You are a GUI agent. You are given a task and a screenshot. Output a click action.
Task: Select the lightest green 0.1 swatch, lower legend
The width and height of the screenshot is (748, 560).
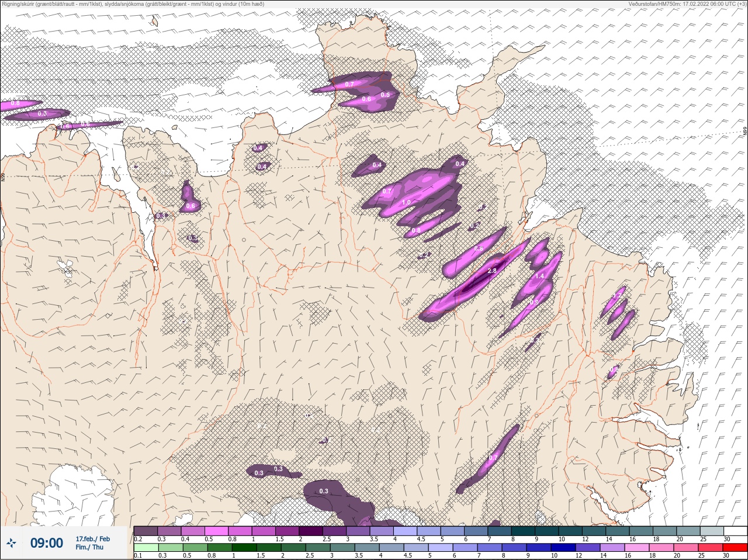pos(146,548)
